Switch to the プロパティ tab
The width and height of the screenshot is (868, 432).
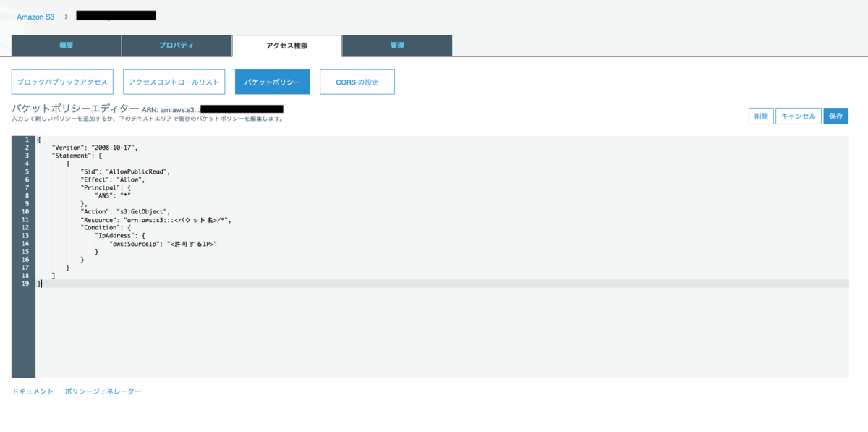click(x=176, y=46)
